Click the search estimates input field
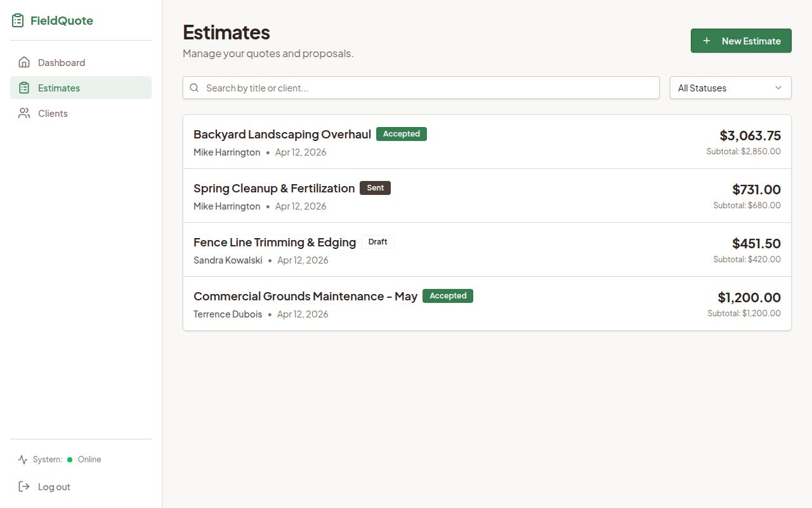812x508 pixels. (421, 88)
